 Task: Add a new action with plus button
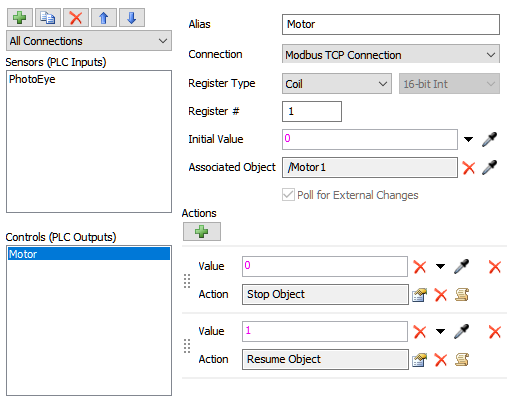point(202,231)
